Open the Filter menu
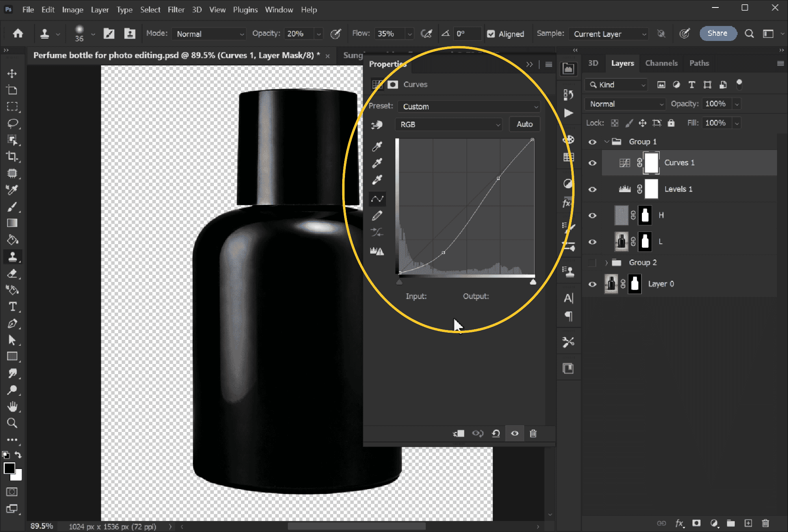The height and width of the screenshot is (532, 788). point(176,10)
